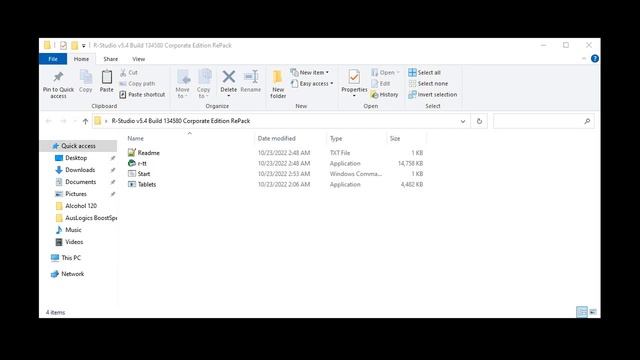Switch to the View tab
This screenshot has height=360, width=640.
pyautogui.click(x=138, y=59)
